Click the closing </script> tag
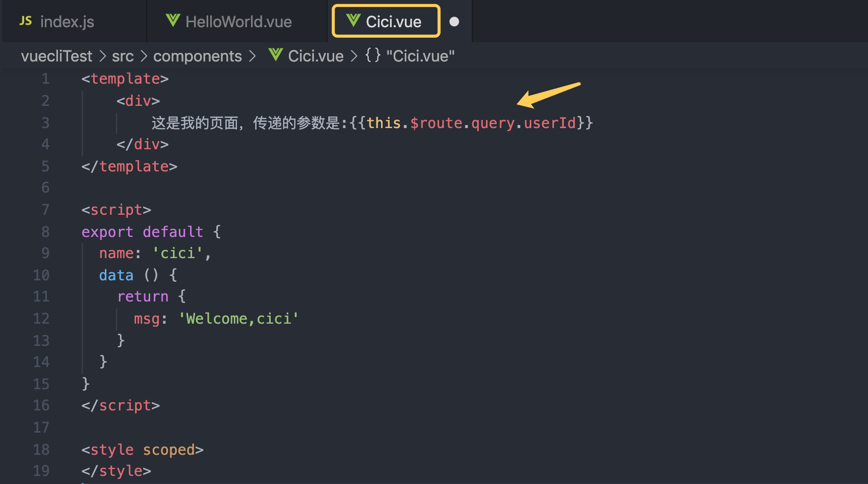The width and height of the screenshot is (868, 484). pyautogui.click(x=121, y=405)
